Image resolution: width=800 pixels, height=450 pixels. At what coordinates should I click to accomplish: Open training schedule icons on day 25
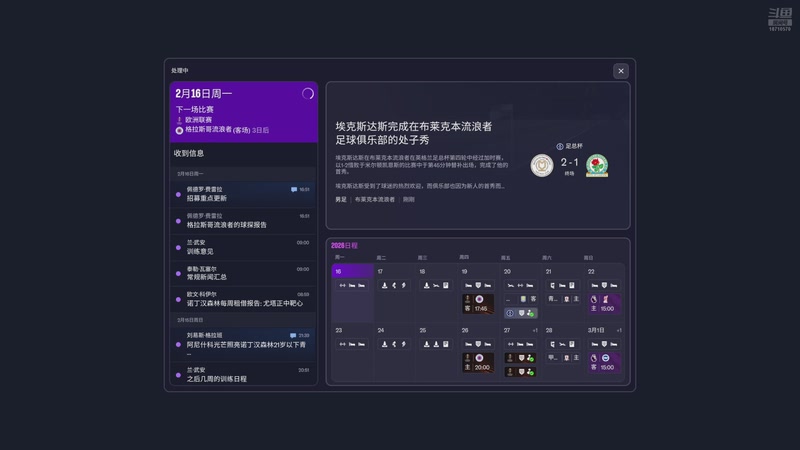pos(436,344)
